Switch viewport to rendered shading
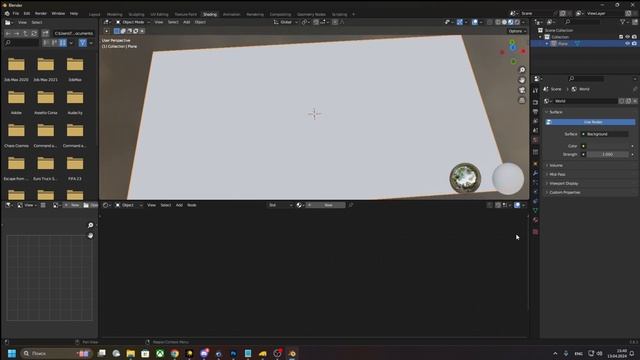 coord(517,22)
